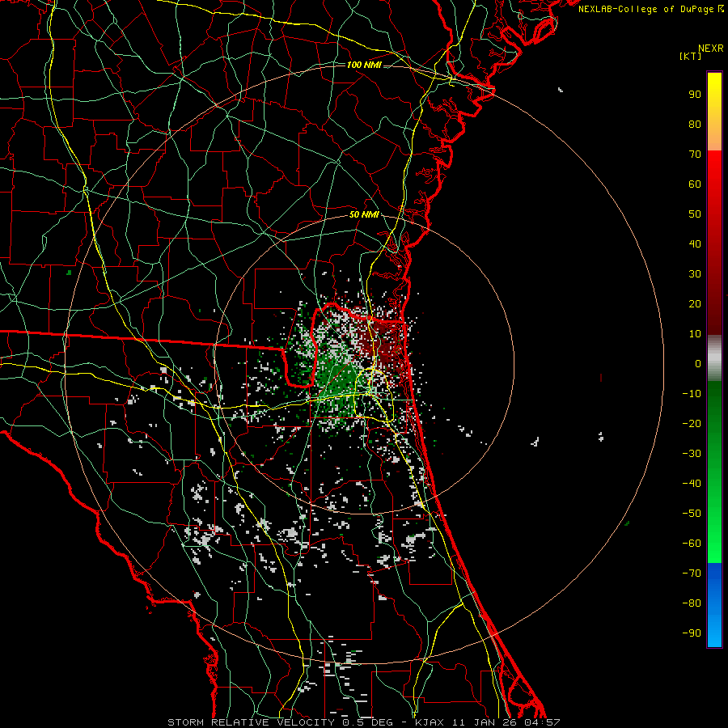Click the positive 10 scale value
Image resolution: width=728 pixels, height=728 pixels.
pos(695,334)
